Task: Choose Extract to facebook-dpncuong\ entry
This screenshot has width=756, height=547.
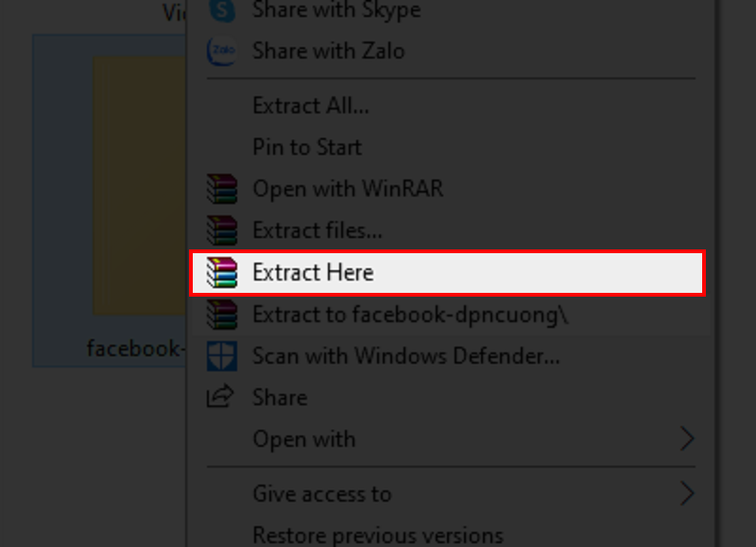Action: [452, 315]
